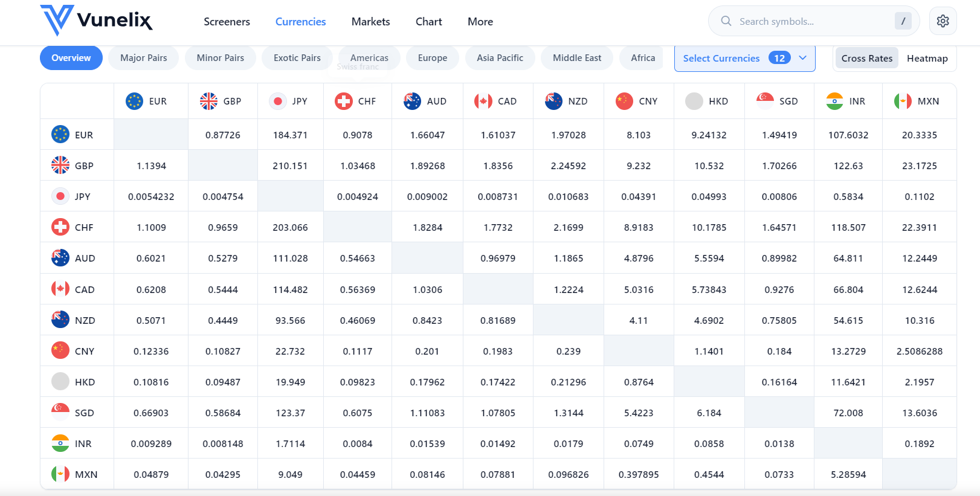Click the EUR flag in column header
The height and width of the screenshot is (496, 980).
(134, 101)
